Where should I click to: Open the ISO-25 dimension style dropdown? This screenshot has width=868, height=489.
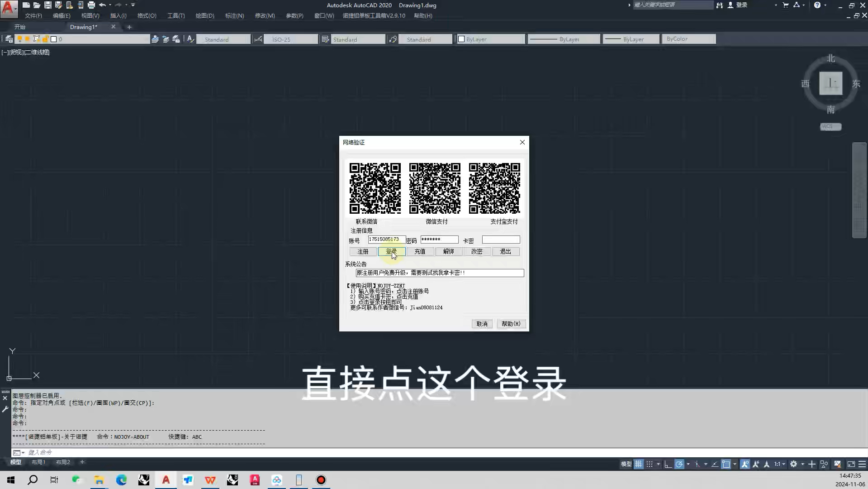click(x=291, y=39)
